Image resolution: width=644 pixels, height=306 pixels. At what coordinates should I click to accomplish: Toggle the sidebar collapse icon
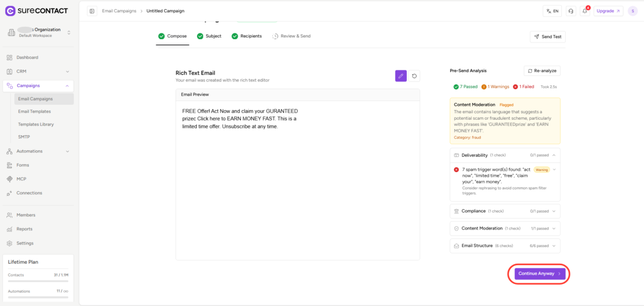[x=92, y=11]
